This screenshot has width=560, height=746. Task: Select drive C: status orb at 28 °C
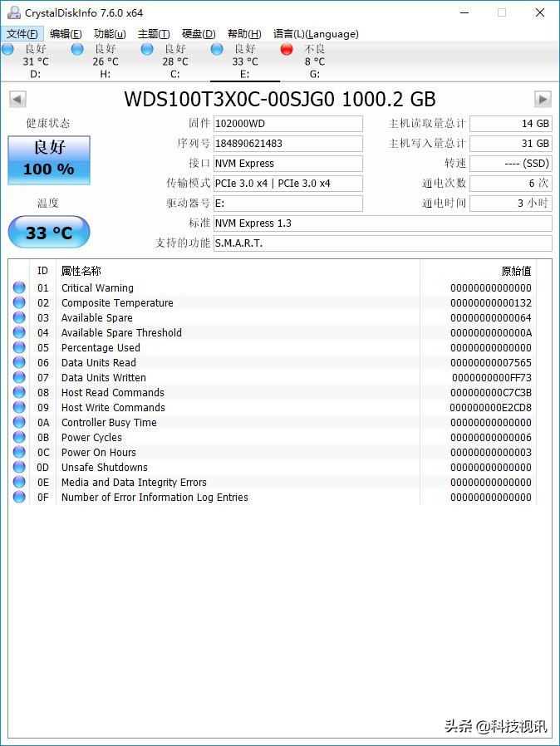click(147, 49)
